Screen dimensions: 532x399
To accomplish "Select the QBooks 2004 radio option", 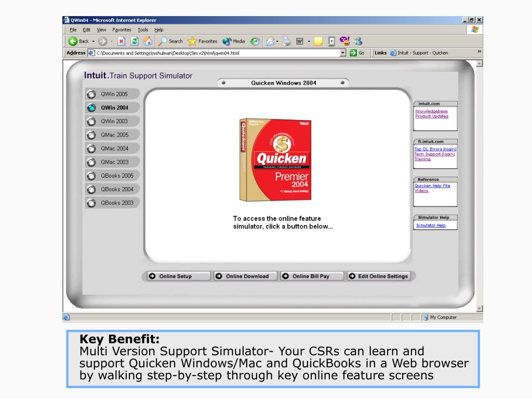I will coord(91,189).
